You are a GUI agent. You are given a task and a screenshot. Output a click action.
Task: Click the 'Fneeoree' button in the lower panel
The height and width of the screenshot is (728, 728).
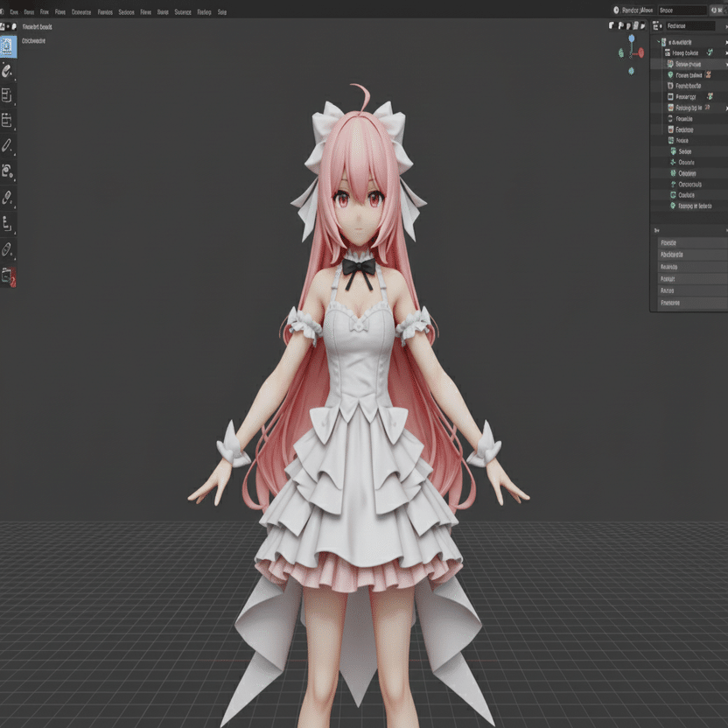pos(692,303)
